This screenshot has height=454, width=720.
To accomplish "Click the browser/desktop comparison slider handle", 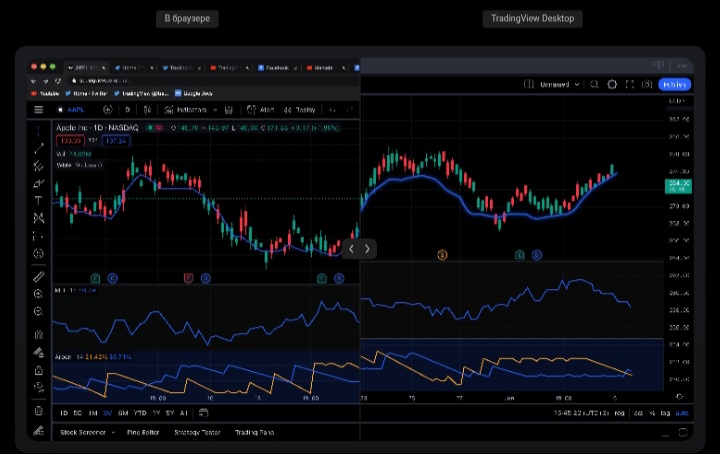I will (x=359, y=249).
